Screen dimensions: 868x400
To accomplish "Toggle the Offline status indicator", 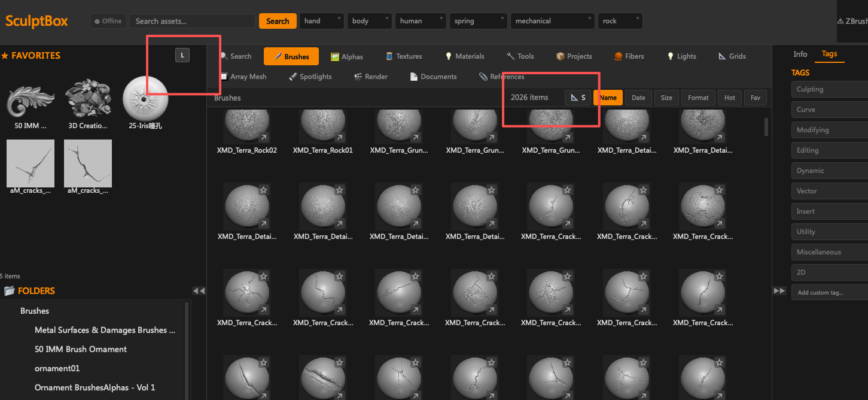I will click(x=108, y=21).
